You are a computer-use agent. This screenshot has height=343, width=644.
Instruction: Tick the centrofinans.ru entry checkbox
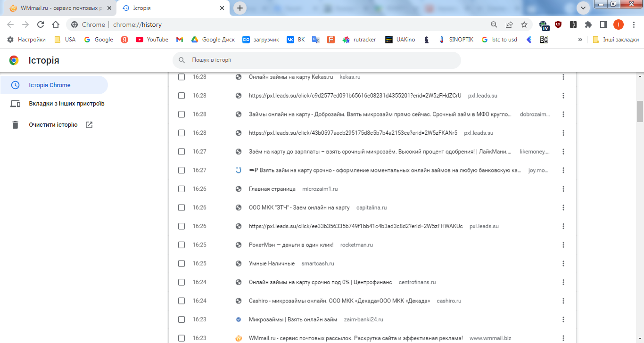pos(182,282)
